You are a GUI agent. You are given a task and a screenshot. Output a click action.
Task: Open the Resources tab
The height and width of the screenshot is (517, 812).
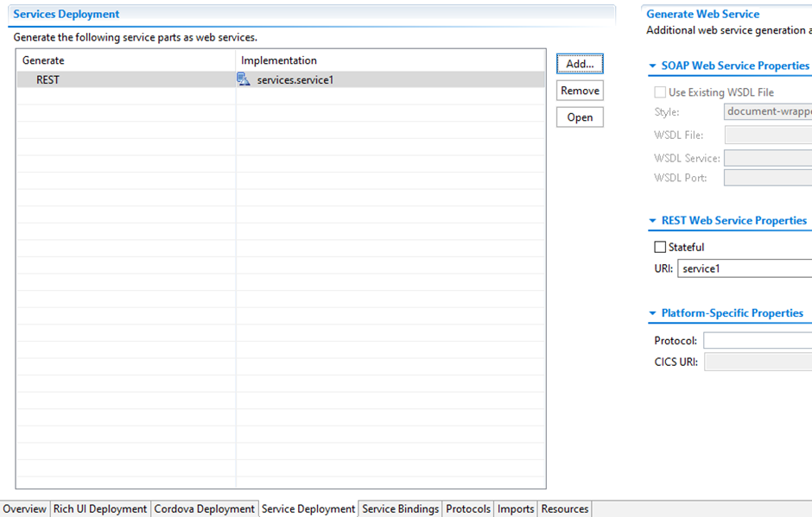tap(564, 508)
